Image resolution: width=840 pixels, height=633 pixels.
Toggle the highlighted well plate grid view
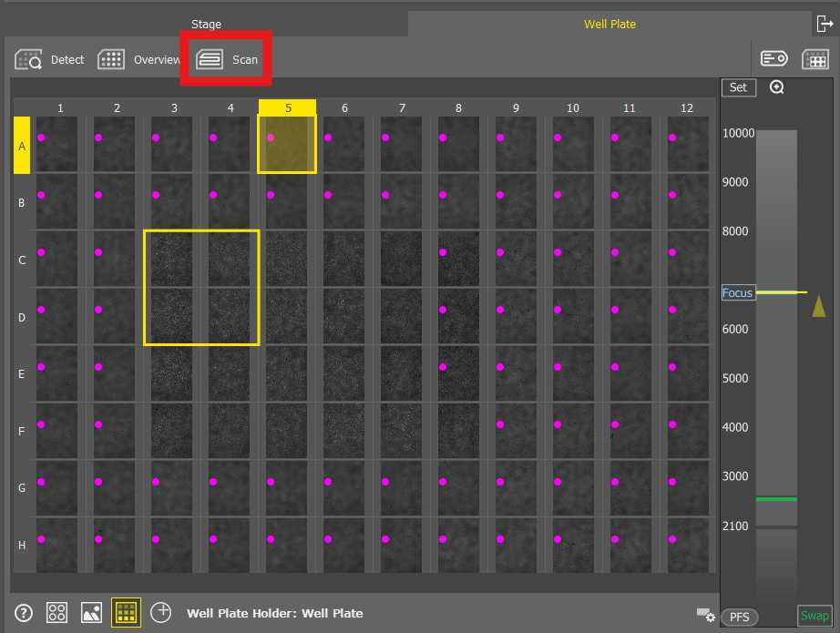pos(126,613)
